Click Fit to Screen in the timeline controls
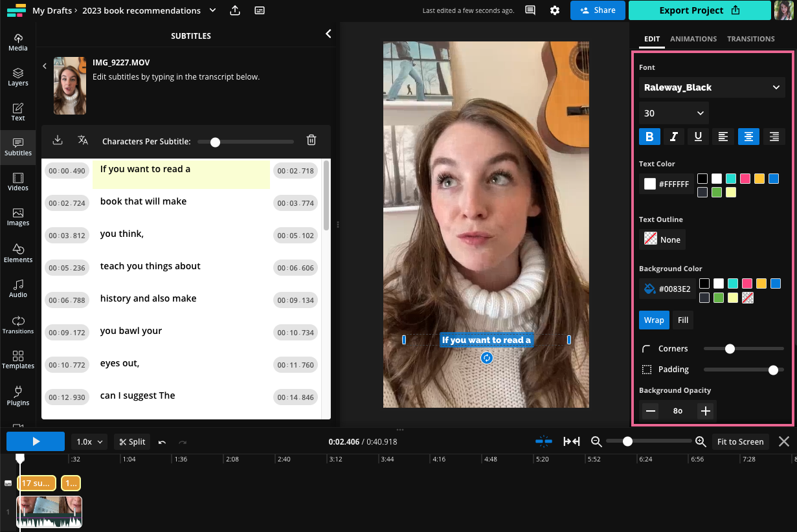 click(740, 441)
